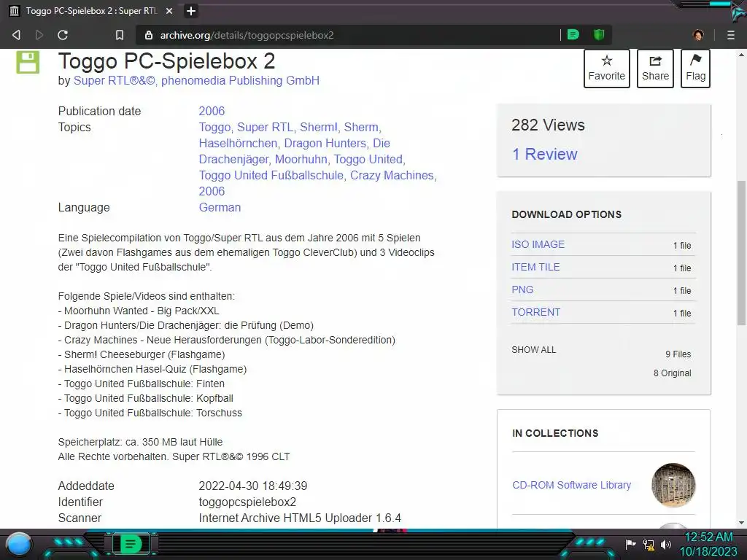
Task: Click the green floppy disk software icon
Action: [28, 63]
